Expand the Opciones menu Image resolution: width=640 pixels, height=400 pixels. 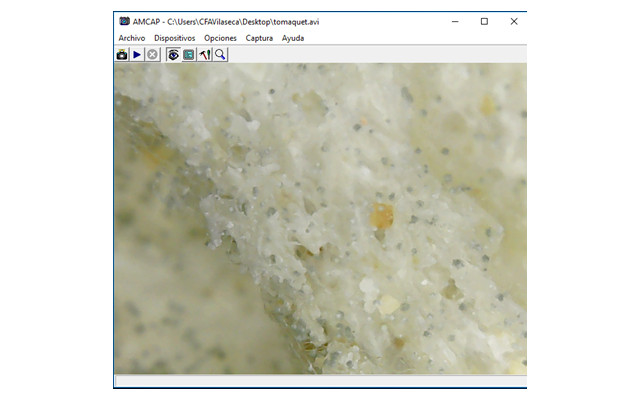[220, 38]
